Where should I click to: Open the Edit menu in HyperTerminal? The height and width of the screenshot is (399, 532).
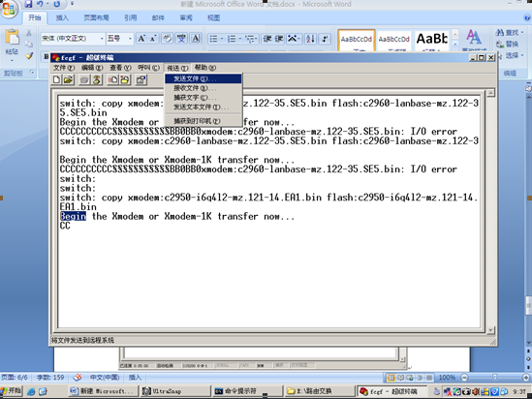point(92,68)
